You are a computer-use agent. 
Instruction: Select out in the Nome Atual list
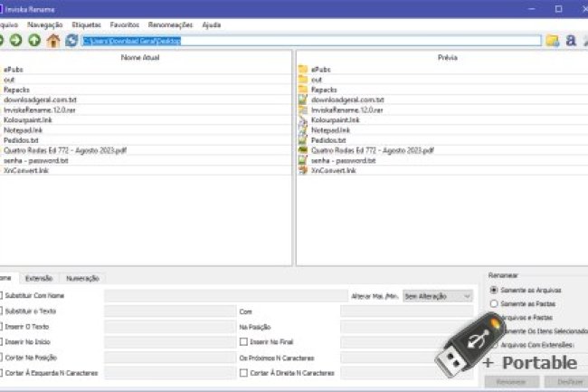(x=9, y=80)
